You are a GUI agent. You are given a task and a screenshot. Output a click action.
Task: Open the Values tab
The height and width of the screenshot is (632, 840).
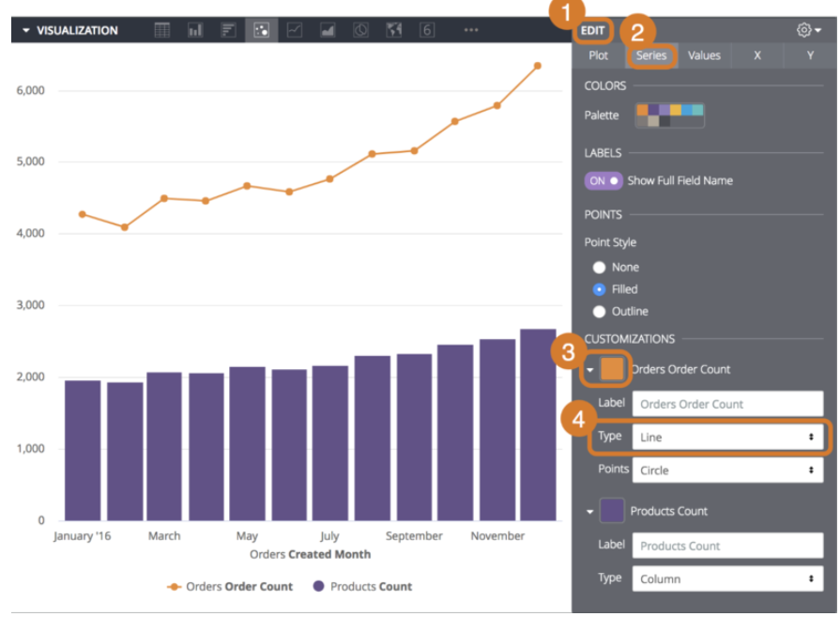click(x=704, y=54)
